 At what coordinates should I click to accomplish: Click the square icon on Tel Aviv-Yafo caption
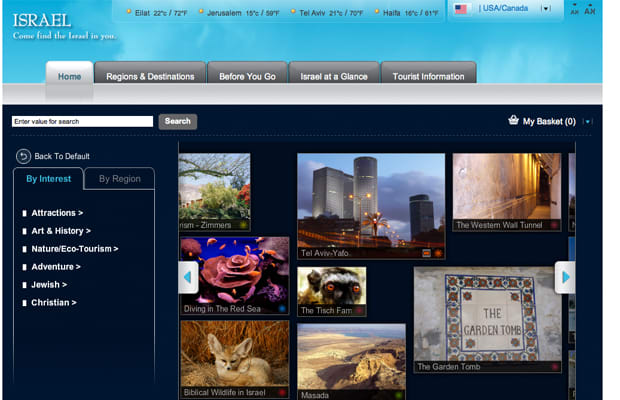[x=426, y=253]
